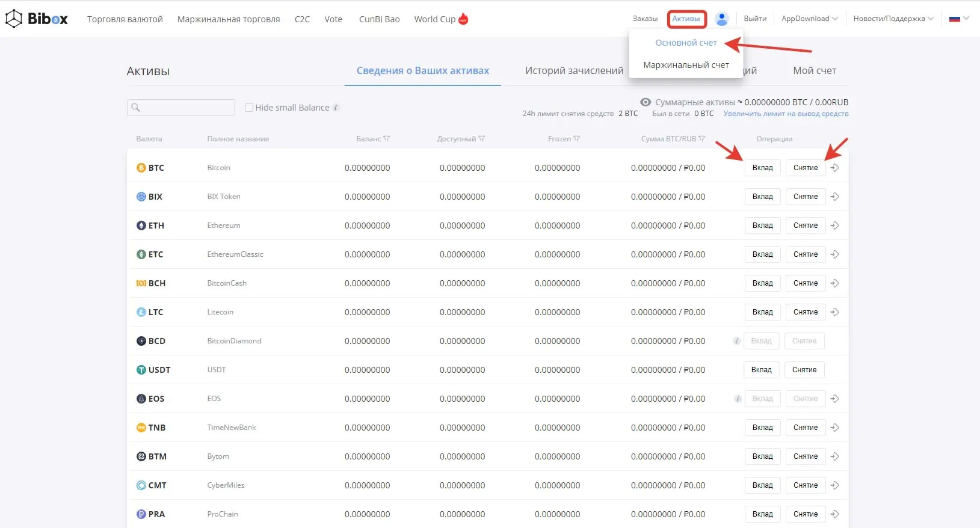Click the EOS coin icon
The width and height of the screenshot is (980, 528).
click(141, 399)
